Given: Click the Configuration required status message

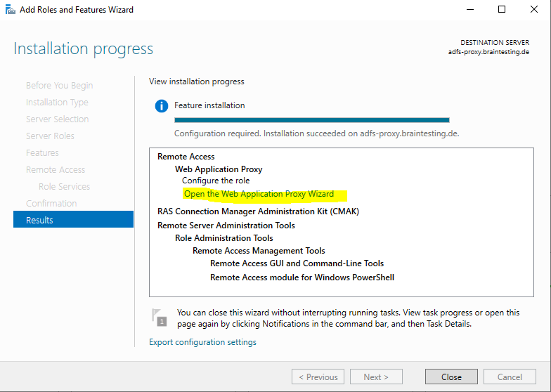Looking at the screenshot, I should tap(316, 133).
